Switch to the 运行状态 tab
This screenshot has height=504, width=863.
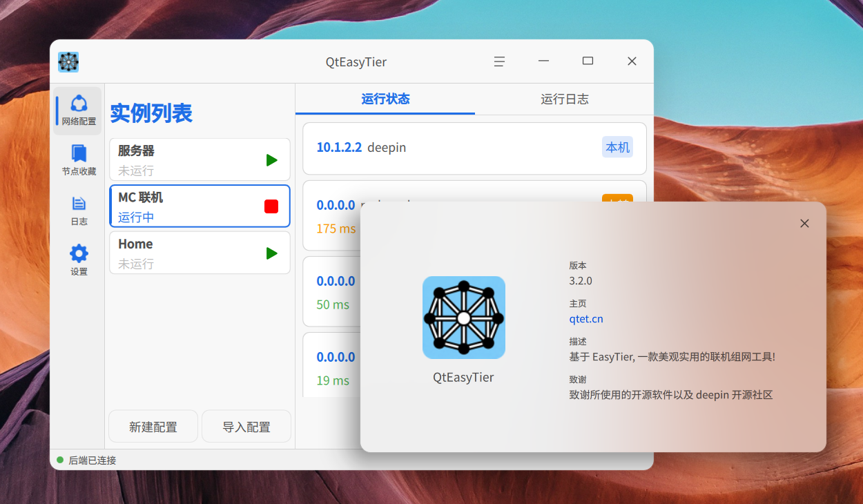click(x=385, y=99)
